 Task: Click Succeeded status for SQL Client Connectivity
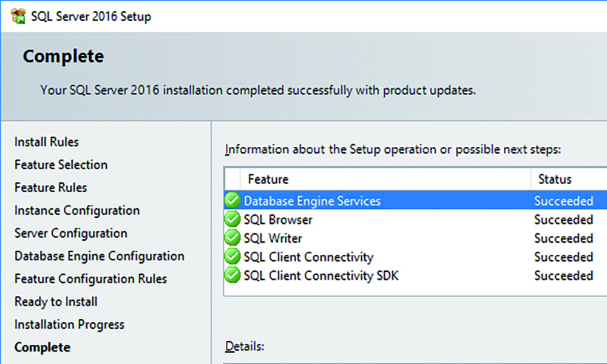click(x=564, y=257)
